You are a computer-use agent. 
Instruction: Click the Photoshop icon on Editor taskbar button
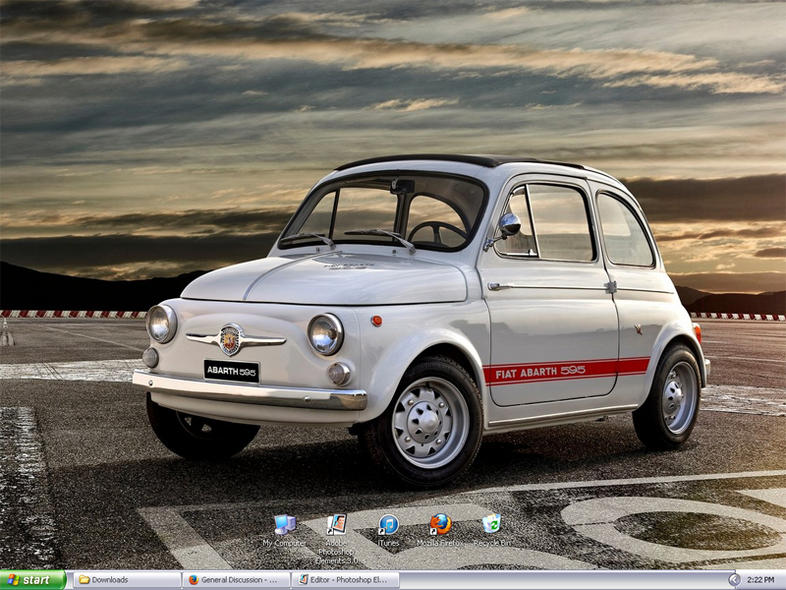tap(303, 580)
